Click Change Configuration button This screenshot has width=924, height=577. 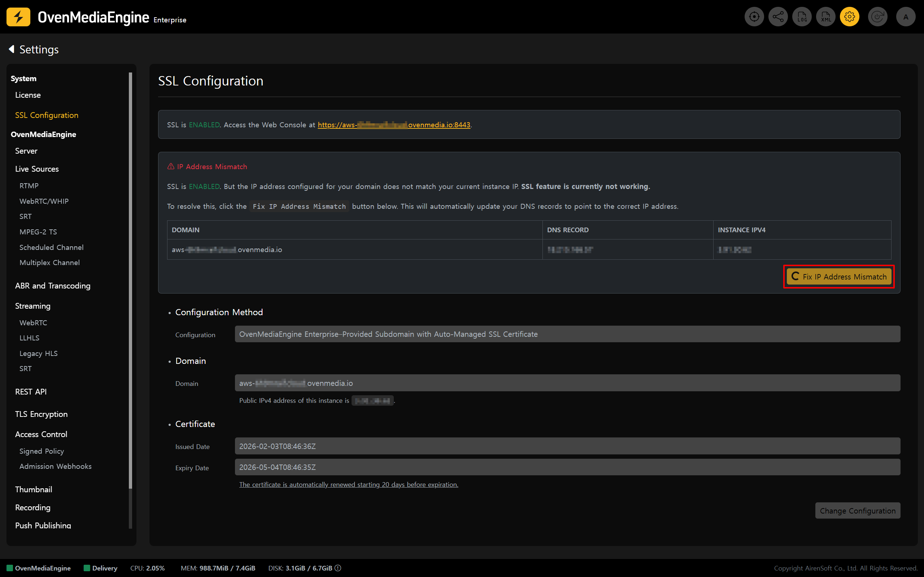click(858, 511)
